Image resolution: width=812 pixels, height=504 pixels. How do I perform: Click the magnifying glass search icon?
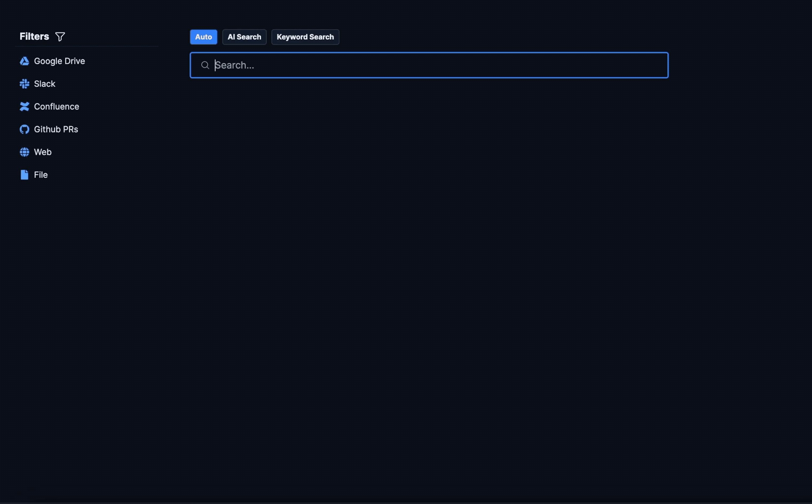[205, 65]
